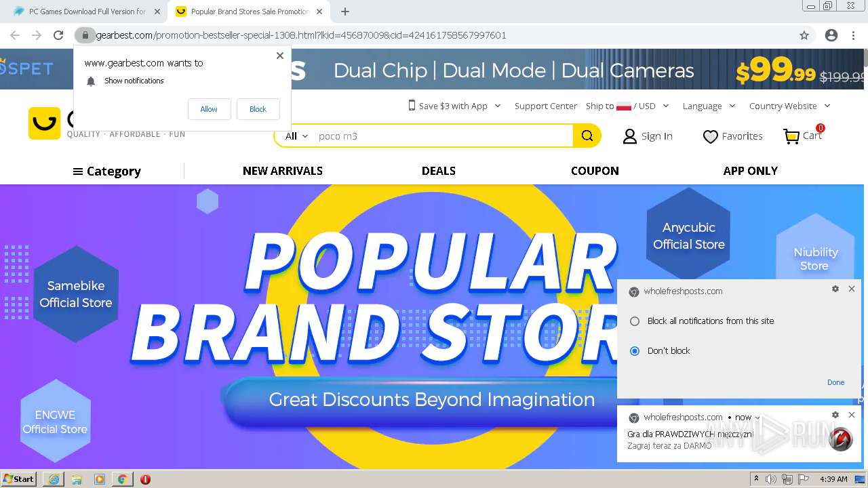Viewport: 868px width, 488px height.
Task: Click the volume speaker tray icon
Action: tap(771, 479)
